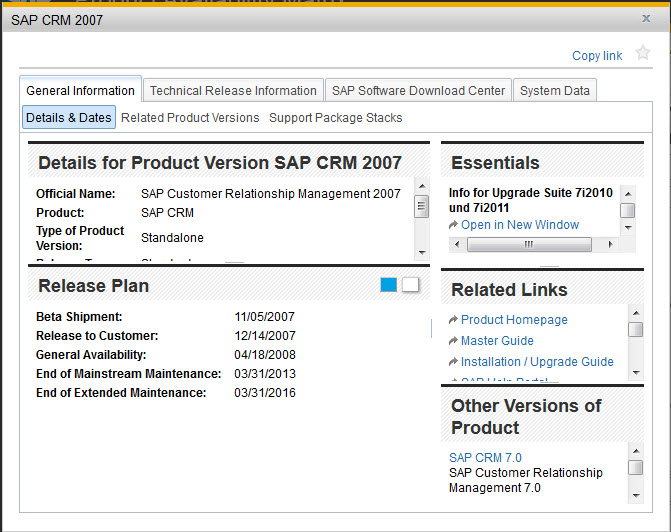Screen dimensions: 671x532
Task: Click the favorite star icon
Action: point(642,53)
